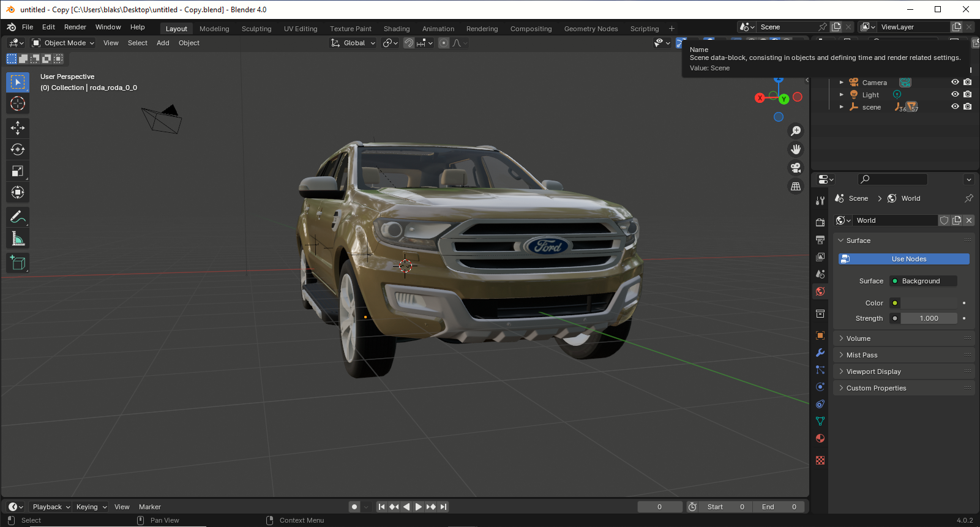
Task: Play the animation forward
Action: (x=419, y=507)
